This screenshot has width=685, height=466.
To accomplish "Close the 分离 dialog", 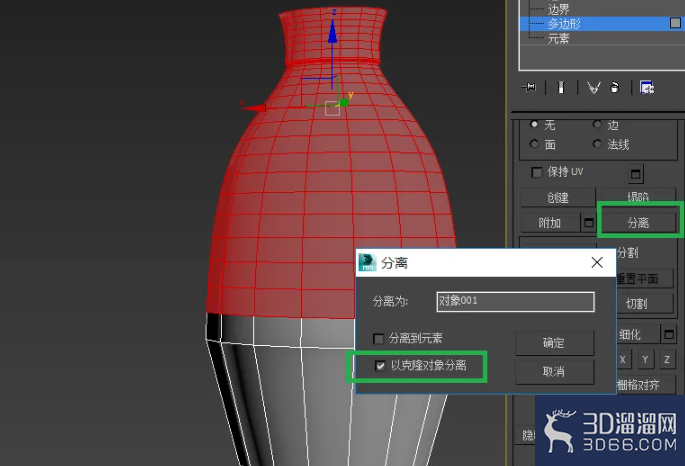I will (x=597, y=262).
